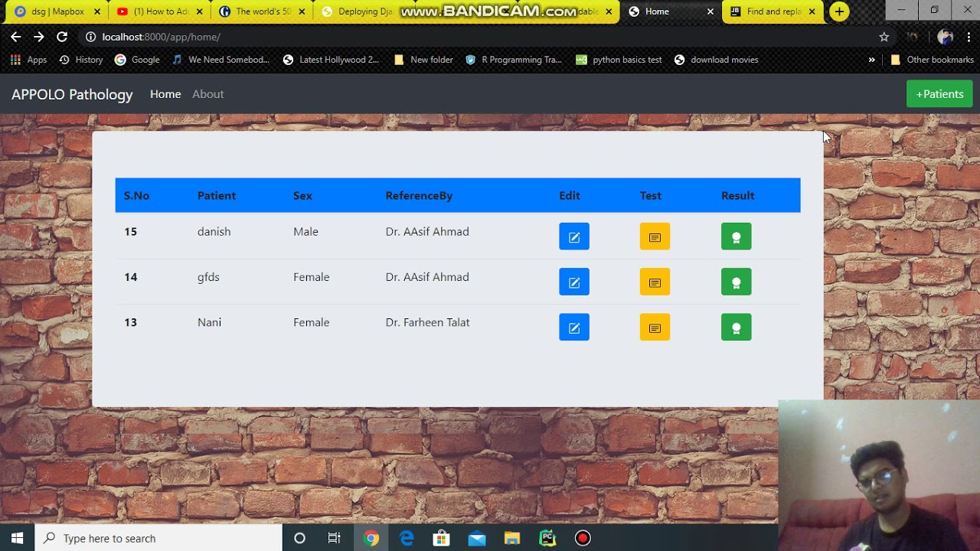Open Microsoft Edge from taskbar
Image resolution: width=980 pixels, height=551 pixels.
407,538
